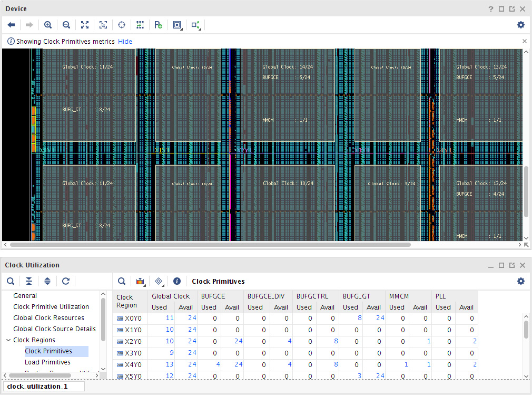Navigate back in the Device view
The height and width of the screenshot is (395, 532).
11,25
